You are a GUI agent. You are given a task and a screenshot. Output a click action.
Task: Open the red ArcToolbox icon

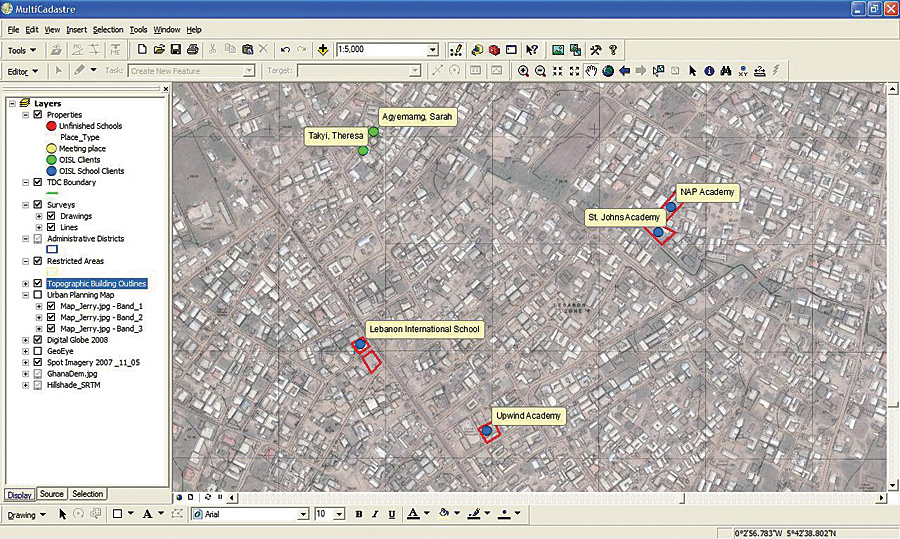click(x=494, y=50)
